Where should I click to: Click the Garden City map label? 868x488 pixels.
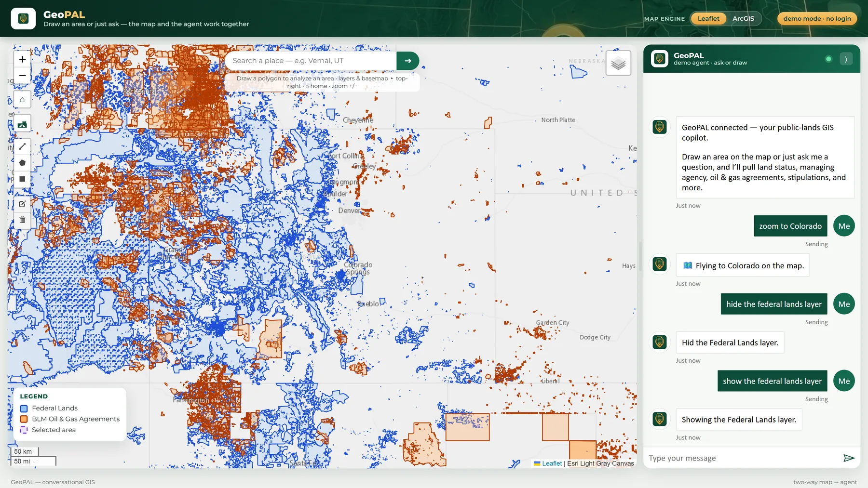point(553,323)
